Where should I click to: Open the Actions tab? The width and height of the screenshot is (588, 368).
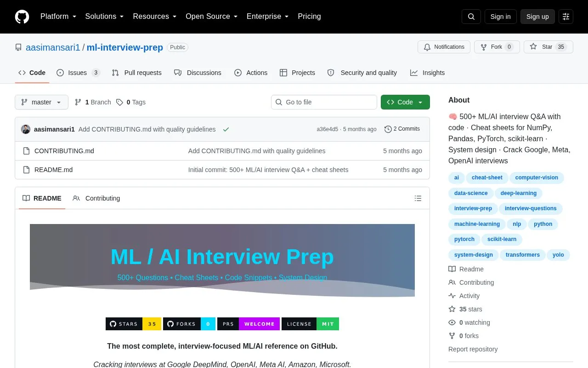pos(251,73)
